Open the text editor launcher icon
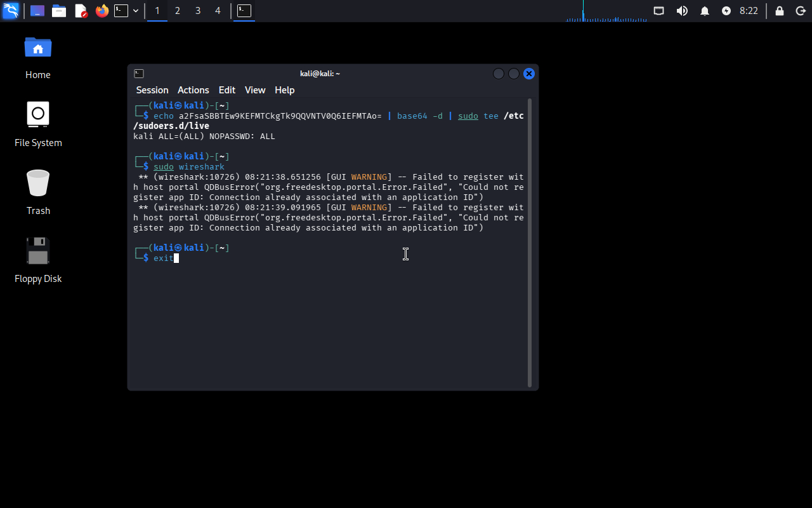 81,11
